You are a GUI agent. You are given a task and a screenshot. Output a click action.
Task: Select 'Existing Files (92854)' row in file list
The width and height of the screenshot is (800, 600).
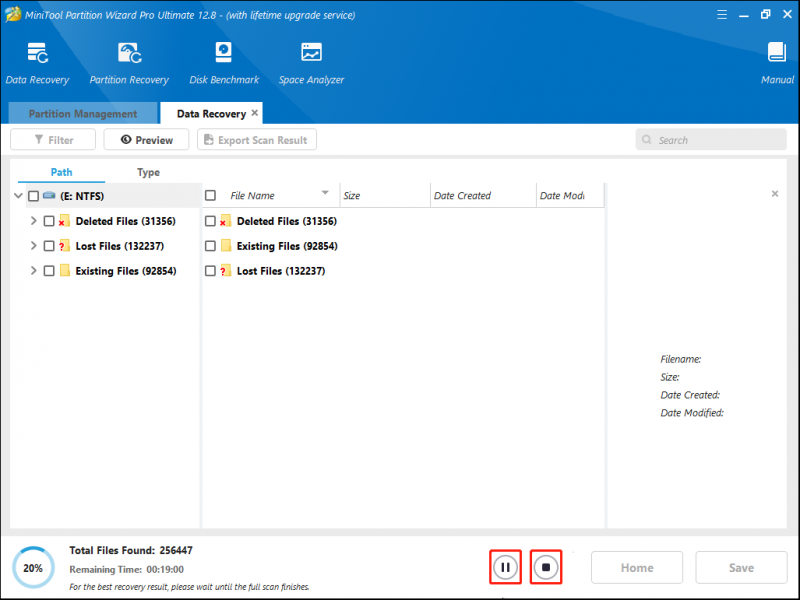[403, 246]
